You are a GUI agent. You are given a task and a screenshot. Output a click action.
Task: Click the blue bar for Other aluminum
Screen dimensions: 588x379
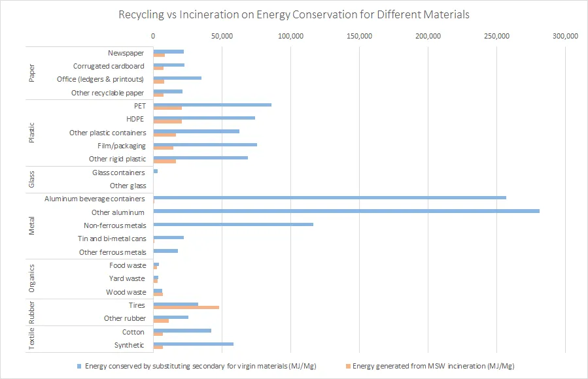pyautogui.click(x=347, y=211)
